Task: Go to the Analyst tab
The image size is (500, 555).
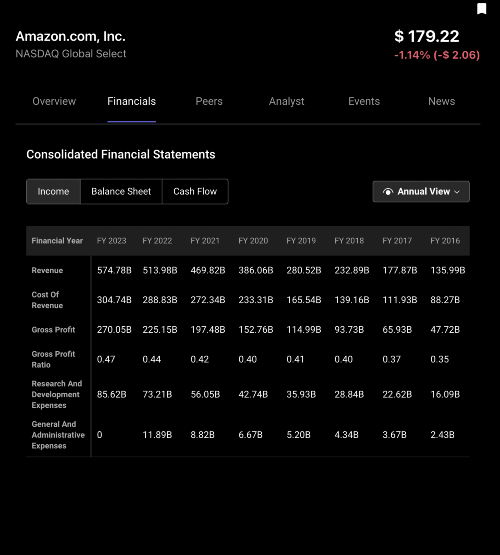Action: (x=286, y=102)
